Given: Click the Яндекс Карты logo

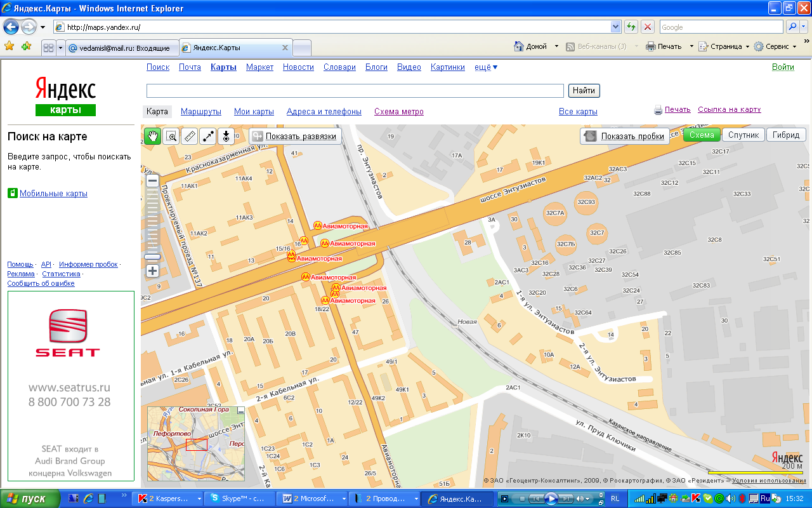Looking at the screenshot, I should [65, 96].
